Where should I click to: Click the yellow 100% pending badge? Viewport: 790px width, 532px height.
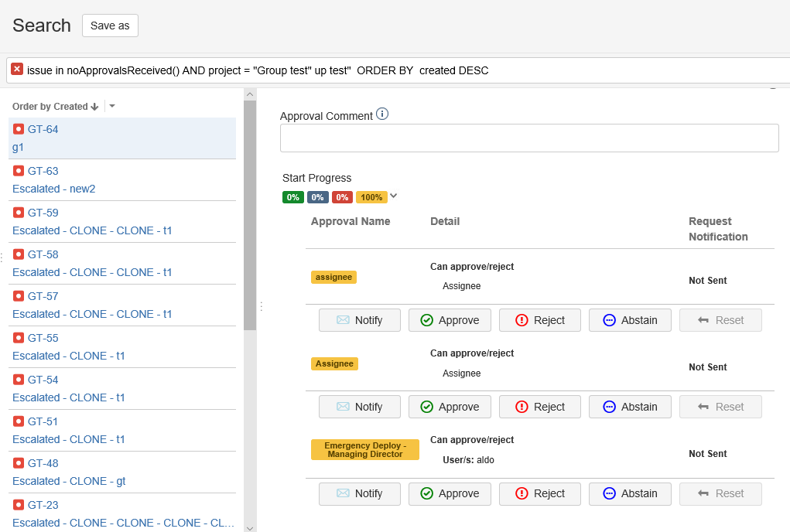(x=371, y=197)
